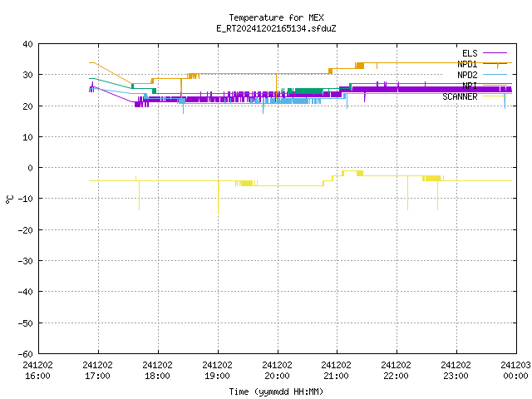Click the purple ELS legend line sample
Screen dimensions: 532x399
495,53
